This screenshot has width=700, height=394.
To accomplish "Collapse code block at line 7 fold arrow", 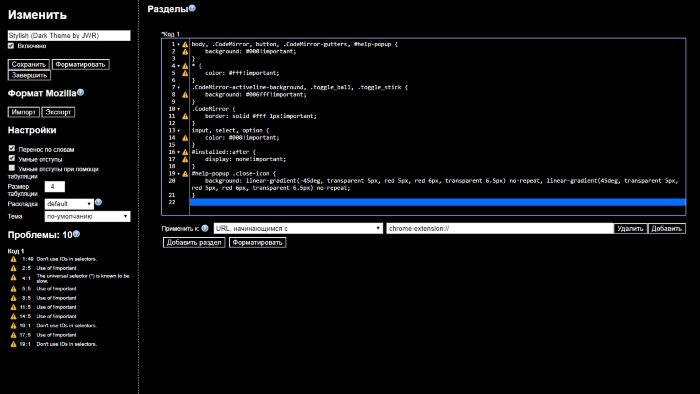I will (x=179, y=87).
